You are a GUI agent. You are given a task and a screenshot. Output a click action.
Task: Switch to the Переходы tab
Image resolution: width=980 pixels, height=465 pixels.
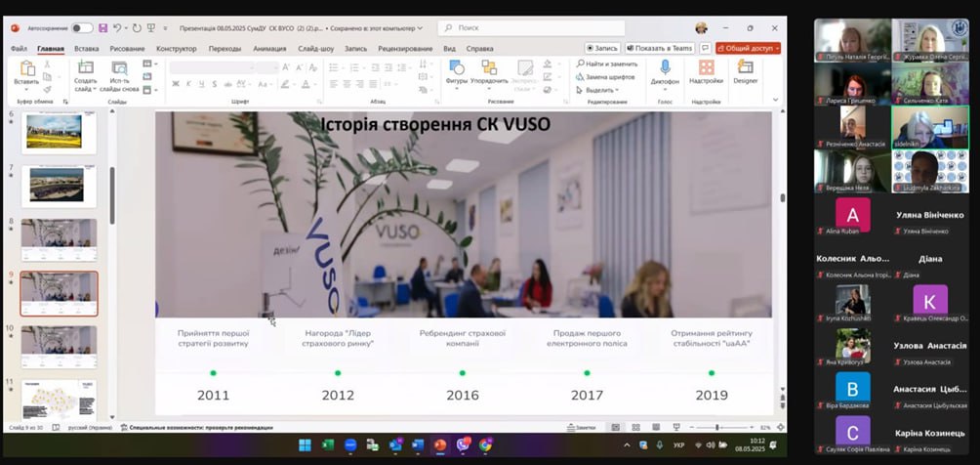pyautogui.click(x=225, y=49)
